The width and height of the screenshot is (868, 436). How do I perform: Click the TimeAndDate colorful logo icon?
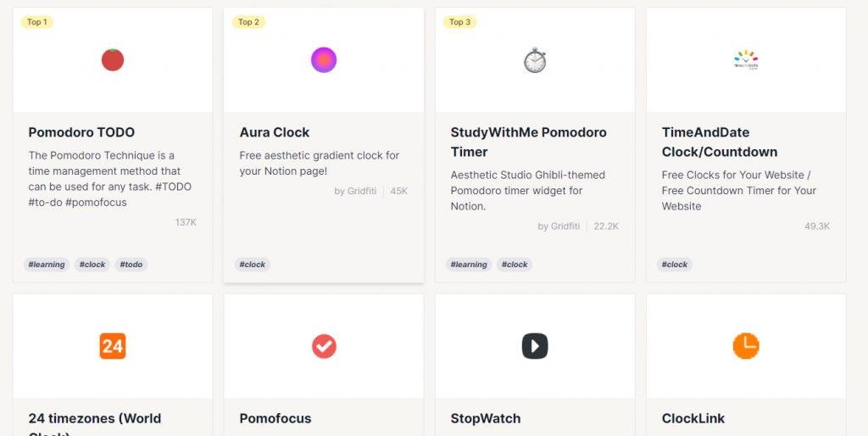click(746, 59)
